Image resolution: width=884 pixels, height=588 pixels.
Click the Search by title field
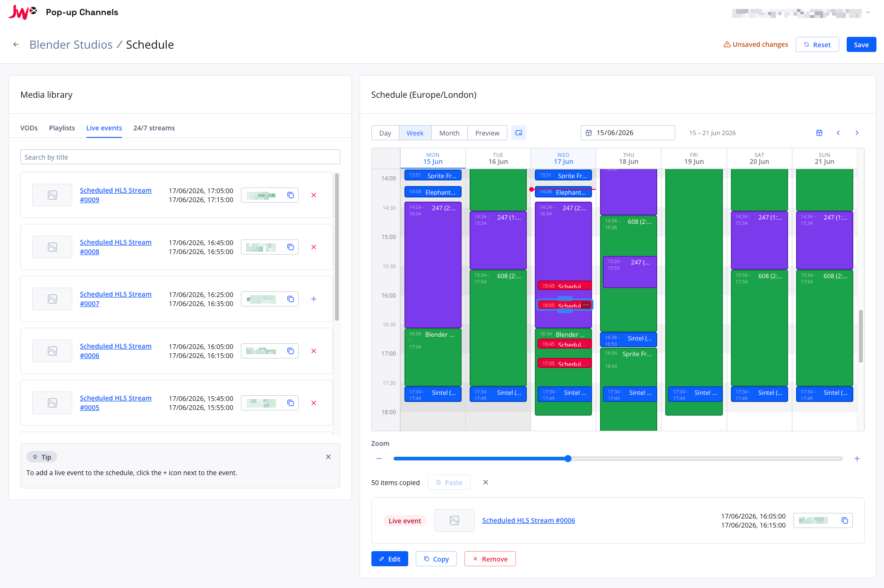point(180,157)
